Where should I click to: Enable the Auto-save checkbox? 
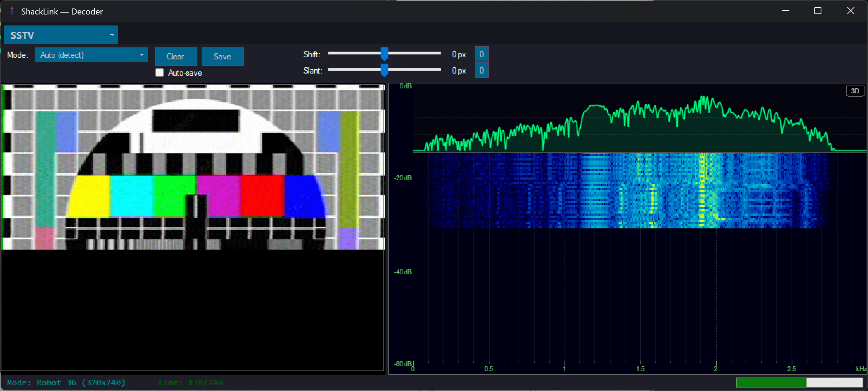point(160,73)
